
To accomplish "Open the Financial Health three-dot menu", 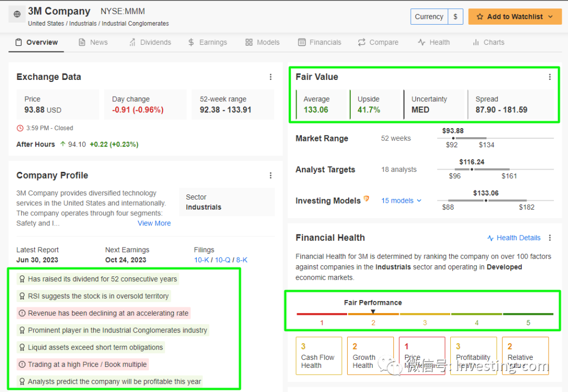I will (550, 238).
